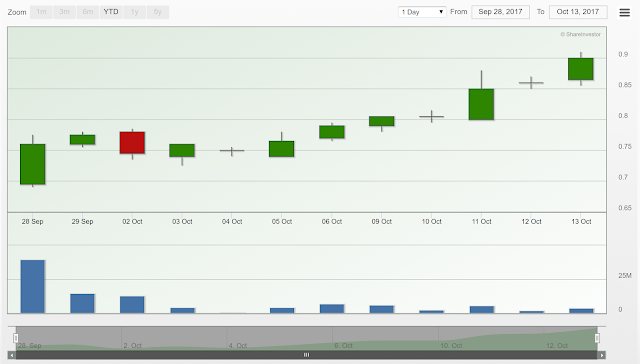Select the 1y zoom range
The height and width of the screenshot is (364, 640).
(x=134, y=12)
